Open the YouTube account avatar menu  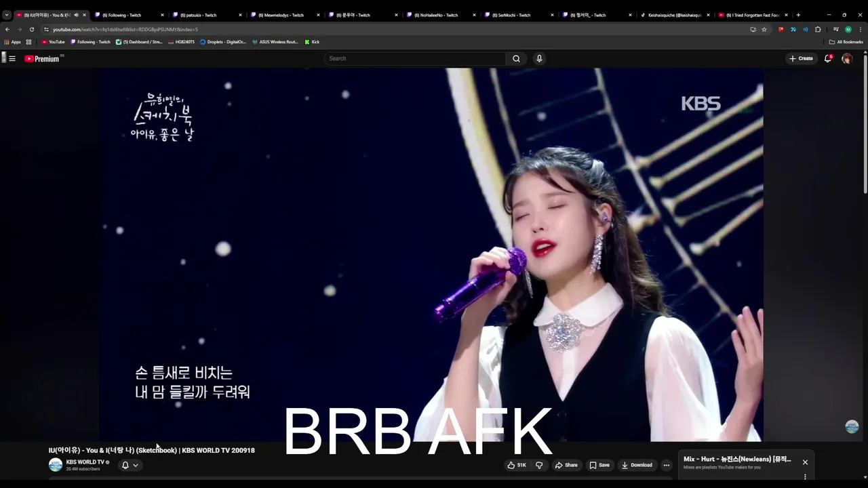pyautogui.click(x=847, y=58)
